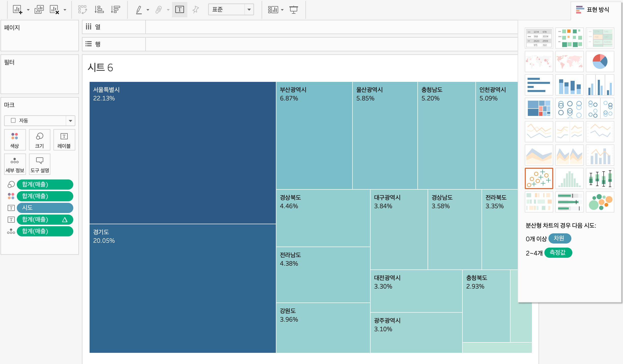Toggle the 표현 방식 Show Me panel
The image size is (623, 364).
pos(593,10)
